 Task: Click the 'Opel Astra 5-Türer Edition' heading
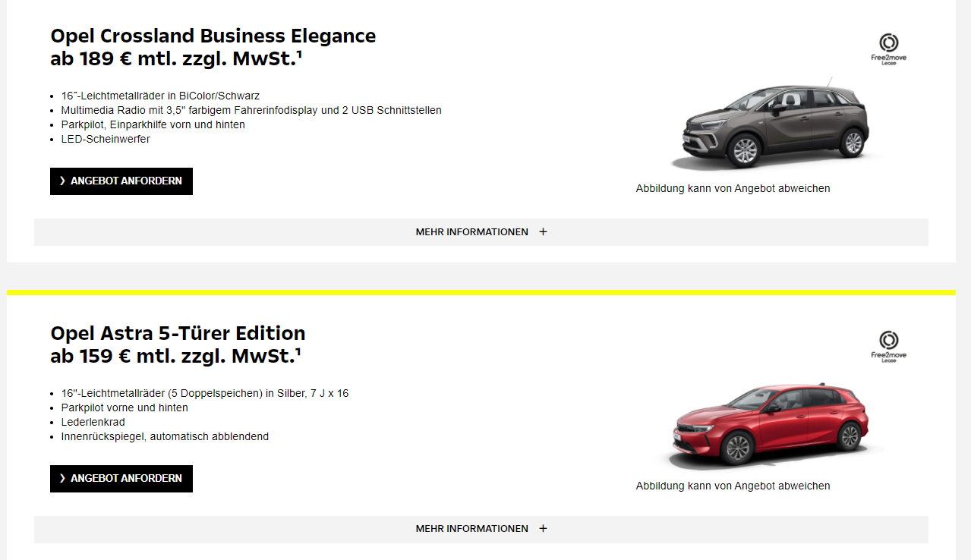[178, 333]
